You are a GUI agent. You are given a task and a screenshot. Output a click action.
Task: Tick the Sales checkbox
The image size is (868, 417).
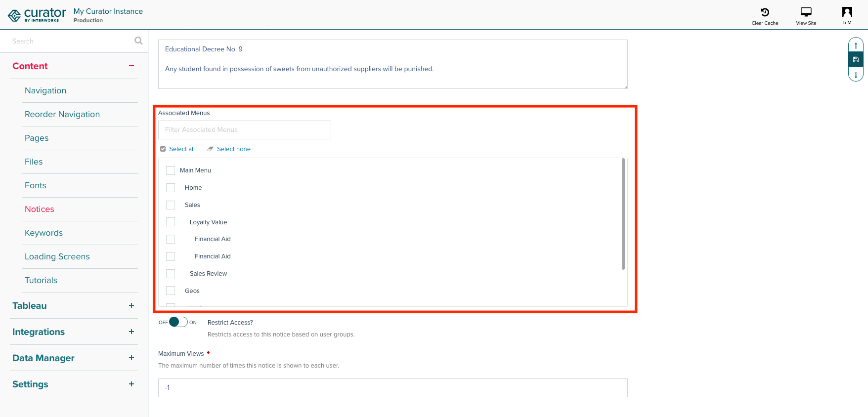click(x=171, y=205)
